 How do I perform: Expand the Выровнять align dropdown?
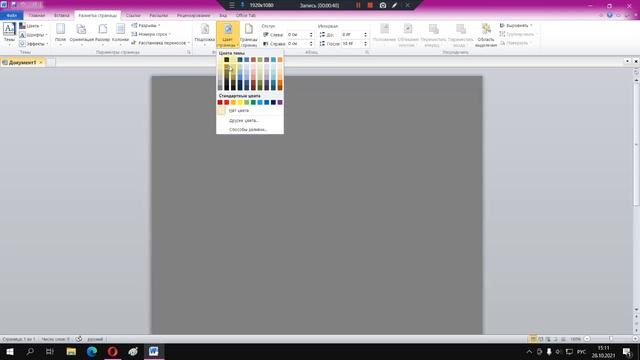pos(516,25)
